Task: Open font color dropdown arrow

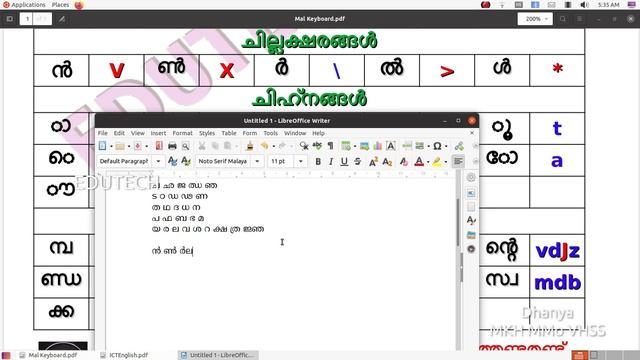Action: [428, 162]
